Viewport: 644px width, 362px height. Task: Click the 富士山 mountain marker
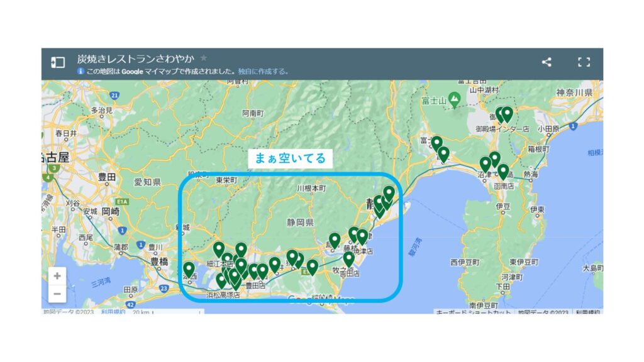454,100
